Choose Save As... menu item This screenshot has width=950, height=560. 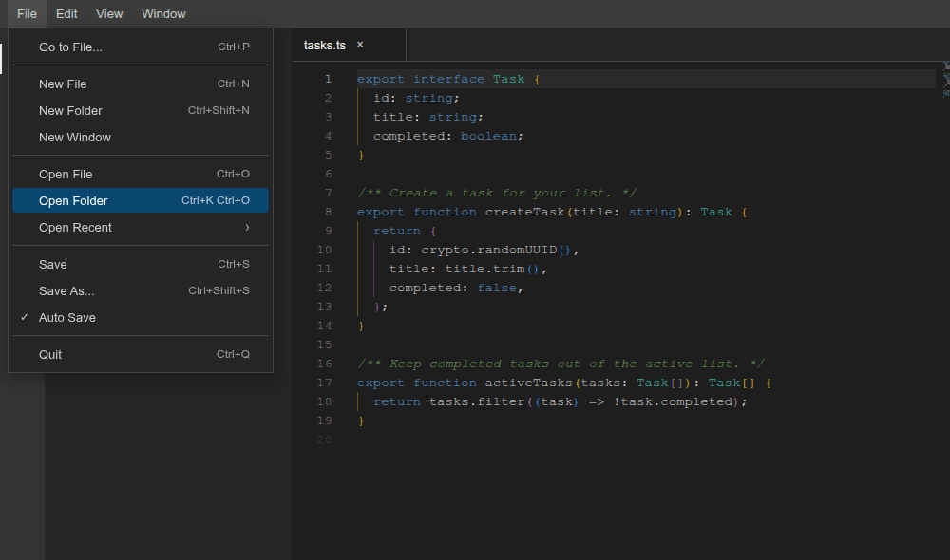coord(141,290)
